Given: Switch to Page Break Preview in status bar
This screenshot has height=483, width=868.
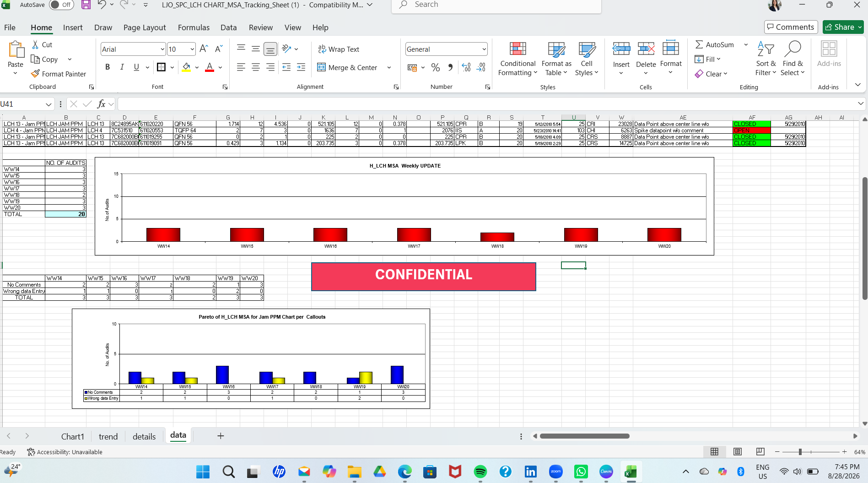Looking at the screenshot, I should click(x=760, y=452).
